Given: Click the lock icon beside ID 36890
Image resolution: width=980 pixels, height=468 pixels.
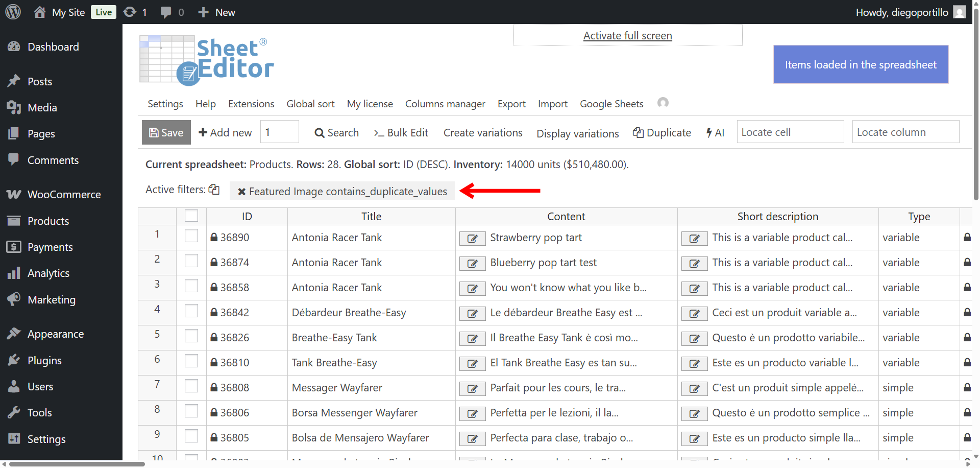Looking at the screenshot, I should click(214, 238).
